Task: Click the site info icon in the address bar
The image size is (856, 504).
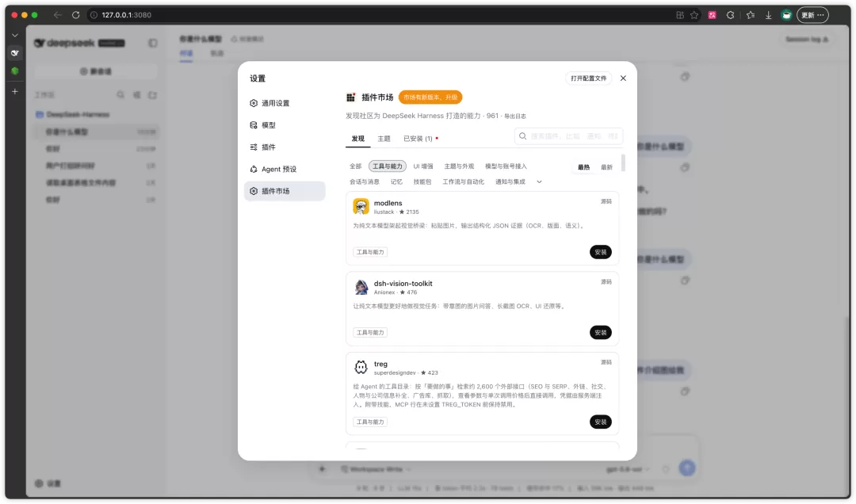Action: tap(94, 15)
